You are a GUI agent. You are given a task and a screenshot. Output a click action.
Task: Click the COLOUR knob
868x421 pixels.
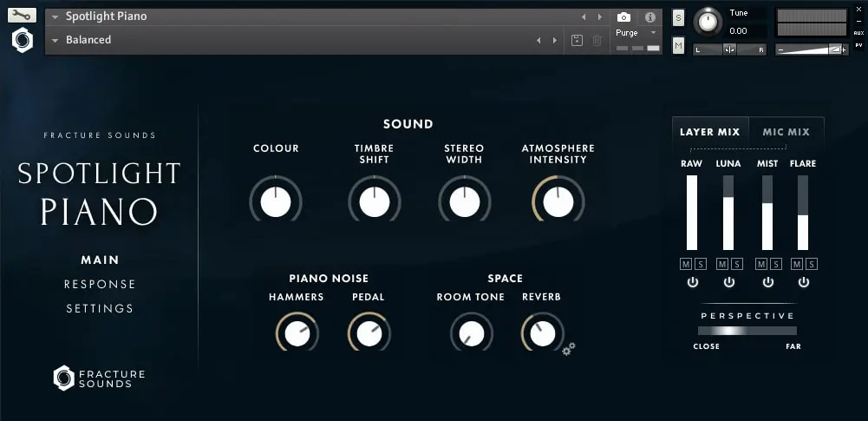(x=276, y=201)
